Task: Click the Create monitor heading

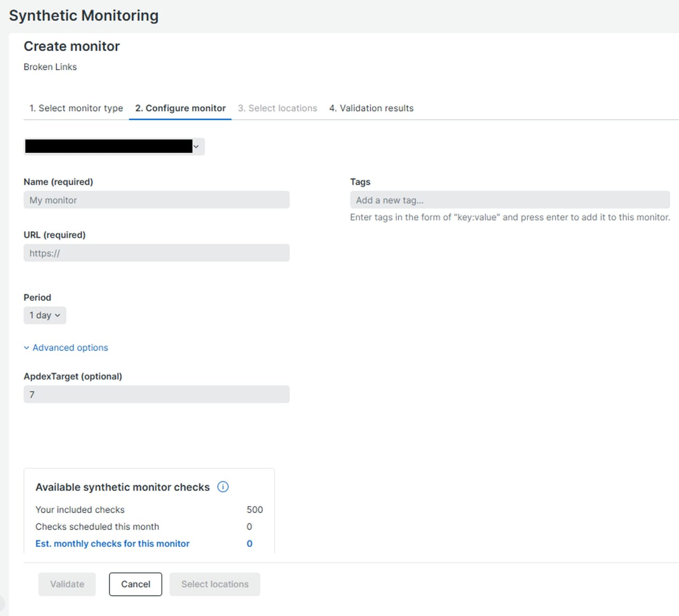Action: [x=72, y=47]
